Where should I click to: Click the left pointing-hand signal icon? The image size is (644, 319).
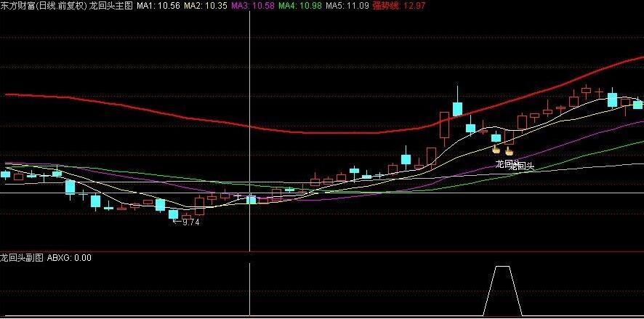click(496, 148)
